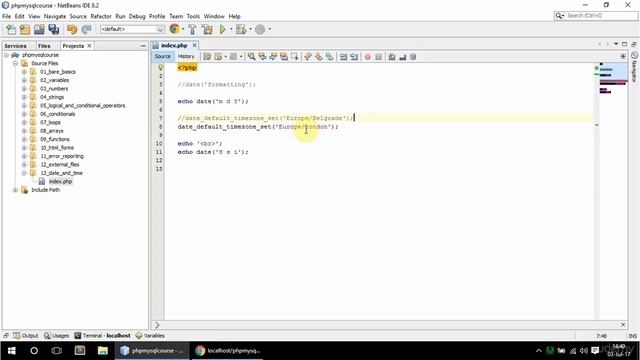Open the Terminal - localhost window button
The image size is (640, 360).
tap(102, 336)
